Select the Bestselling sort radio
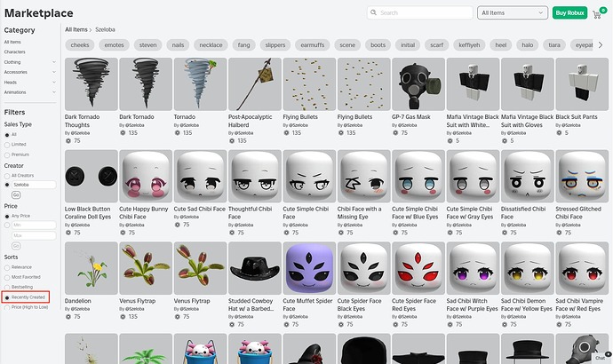Screen dimensions: 613x364 coord(7,288)
